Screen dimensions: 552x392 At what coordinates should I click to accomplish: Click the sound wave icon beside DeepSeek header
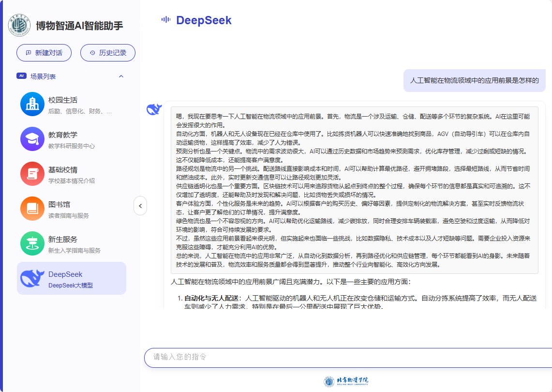click(x=166, y=20)
